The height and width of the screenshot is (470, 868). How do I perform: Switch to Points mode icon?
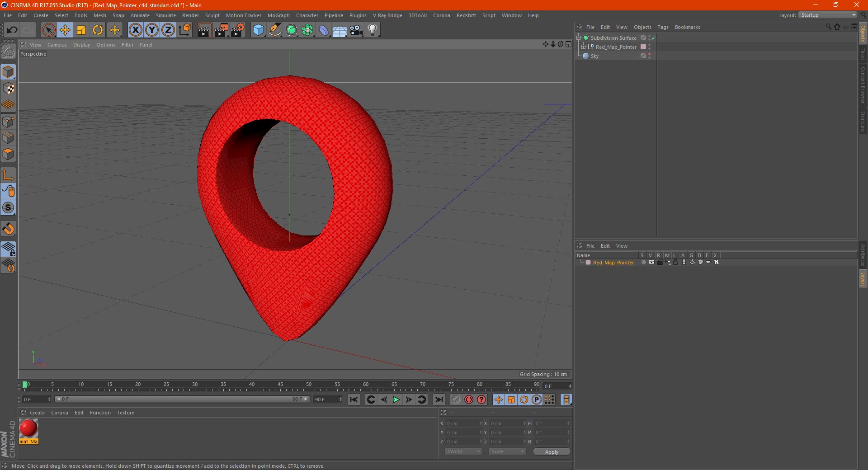pyautogui.click(x=8, y=121)
